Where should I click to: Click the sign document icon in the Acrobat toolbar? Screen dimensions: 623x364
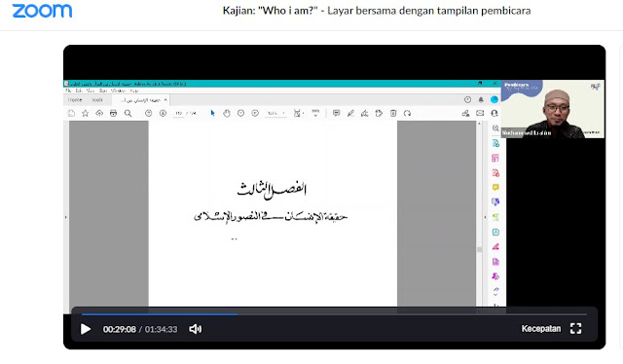[364, 113]
